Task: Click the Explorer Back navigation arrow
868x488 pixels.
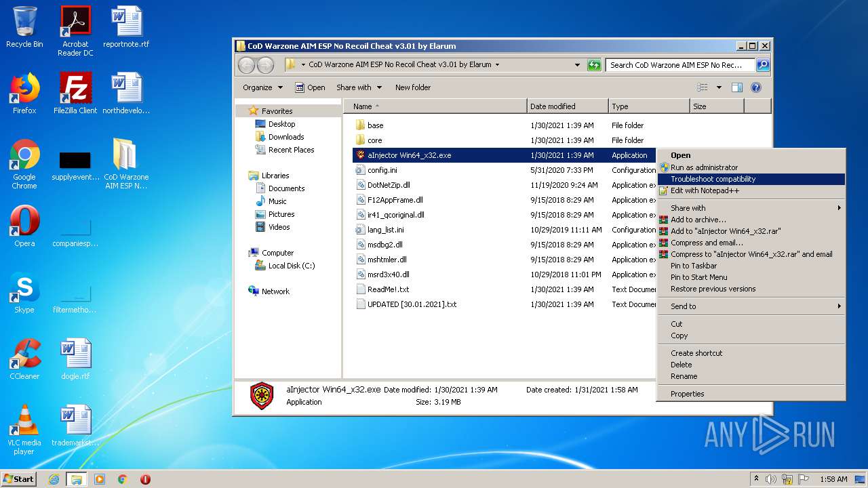Action: [x=246, y=65]
